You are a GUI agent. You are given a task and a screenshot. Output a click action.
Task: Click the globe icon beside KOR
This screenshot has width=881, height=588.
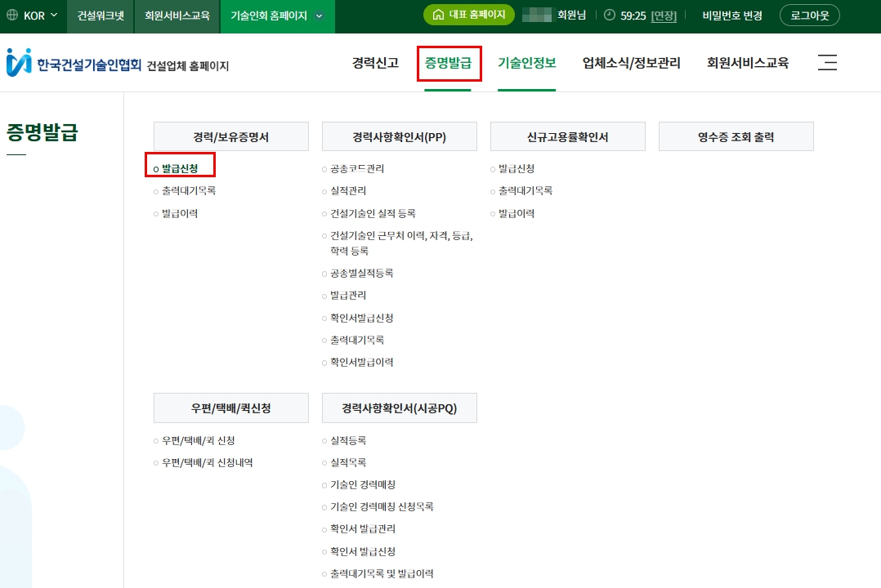point(11,15)
